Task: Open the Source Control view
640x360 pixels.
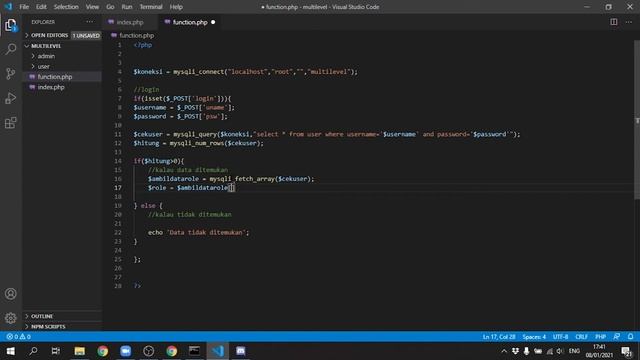Action: coord(11,73)
